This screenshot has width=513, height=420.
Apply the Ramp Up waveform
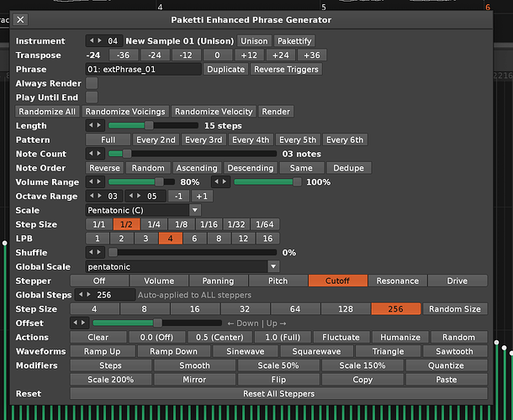[103, 351]
